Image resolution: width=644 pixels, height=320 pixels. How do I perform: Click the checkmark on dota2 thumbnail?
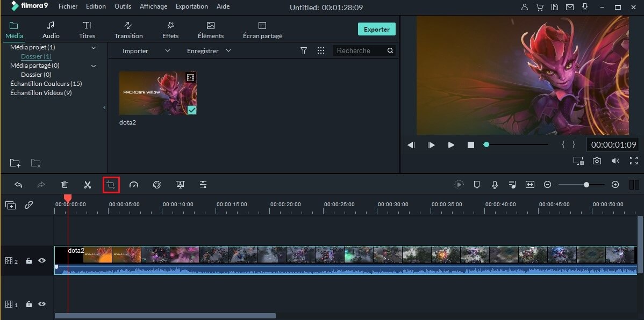[x=192, y=110]
